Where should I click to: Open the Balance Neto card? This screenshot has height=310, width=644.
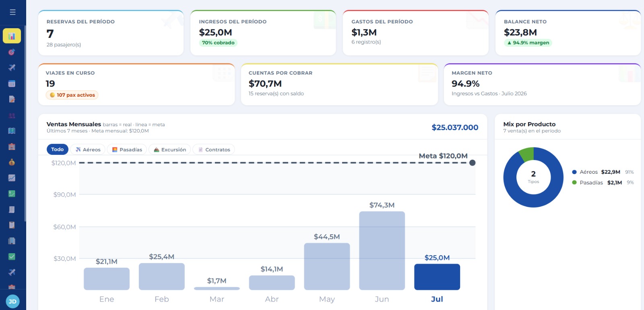coord(568,33)
